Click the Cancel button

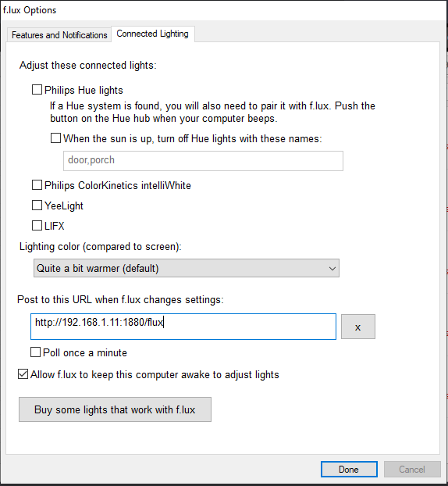(412, 470)
